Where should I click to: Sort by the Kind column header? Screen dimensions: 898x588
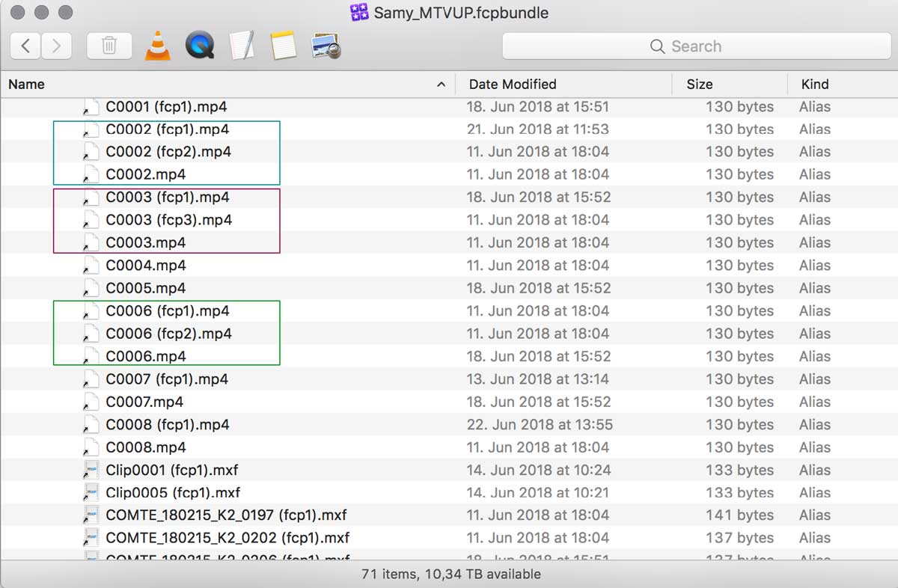tap(815, 85)
